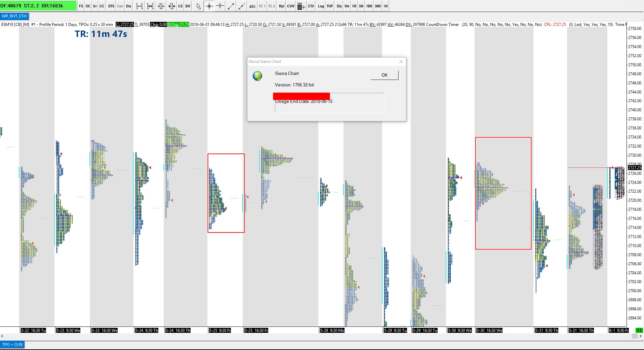Click the 5-28 9:30 Mo date label
Viewport: 644px width, 350px height.
pyautogui.click(x=332, y=330)
